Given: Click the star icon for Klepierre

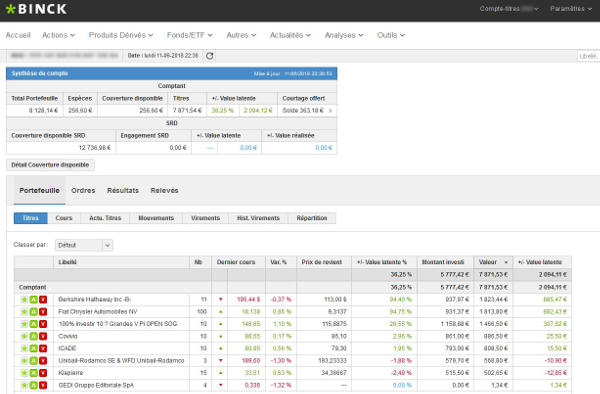Looking at the screenshot, I should click(24, 373).
